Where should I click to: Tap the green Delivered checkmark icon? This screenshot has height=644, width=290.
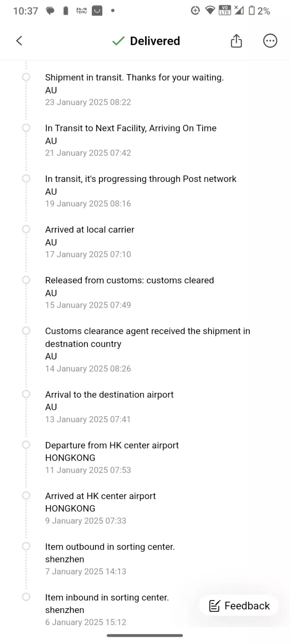point(118,41)
